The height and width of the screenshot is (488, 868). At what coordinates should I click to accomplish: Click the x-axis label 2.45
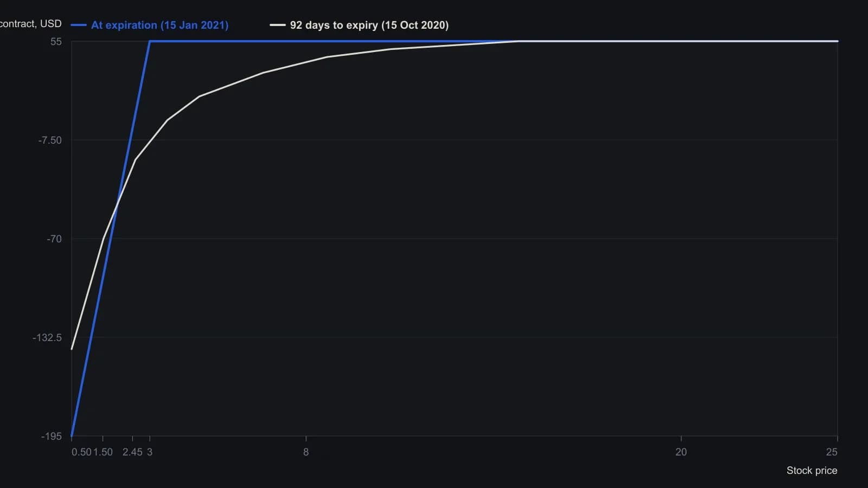[x=132, y=452]
